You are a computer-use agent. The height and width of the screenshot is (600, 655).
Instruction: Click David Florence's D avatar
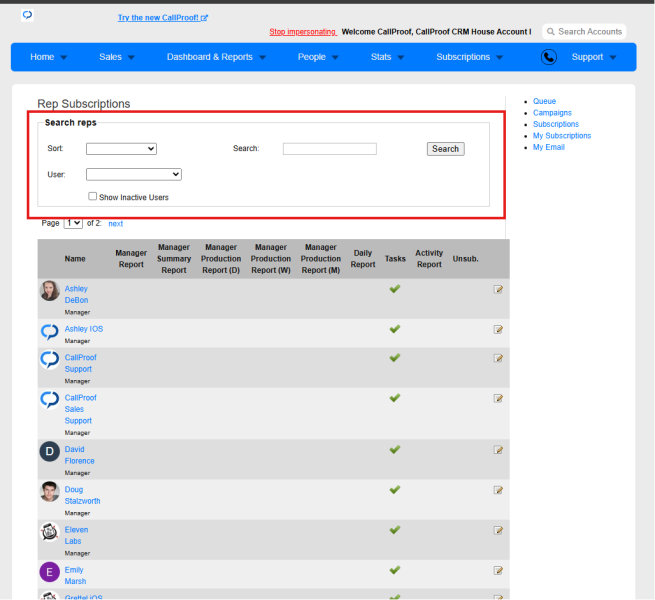point(50,451)
